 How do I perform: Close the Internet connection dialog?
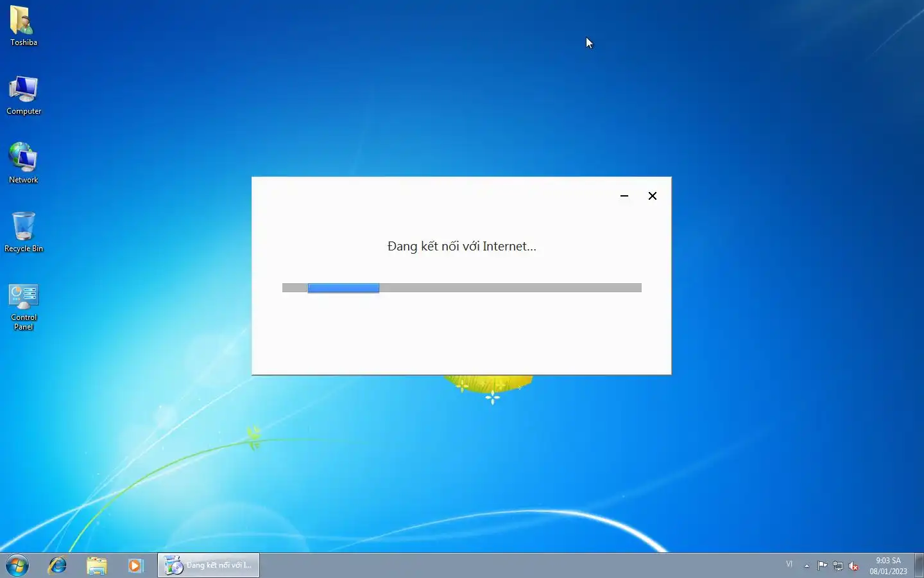point(653,196)
